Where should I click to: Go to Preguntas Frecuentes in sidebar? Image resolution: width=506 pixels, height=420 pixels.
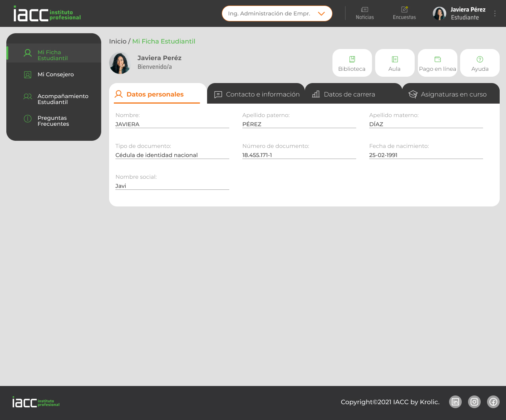53,121
